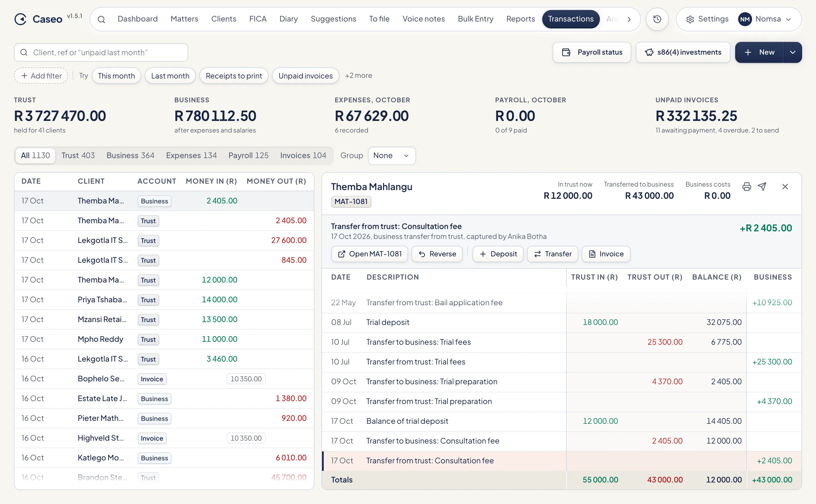This screenshot has height=504, width=816.
Task: Select Highveld St... Invoice row
Action: (164, 438)
